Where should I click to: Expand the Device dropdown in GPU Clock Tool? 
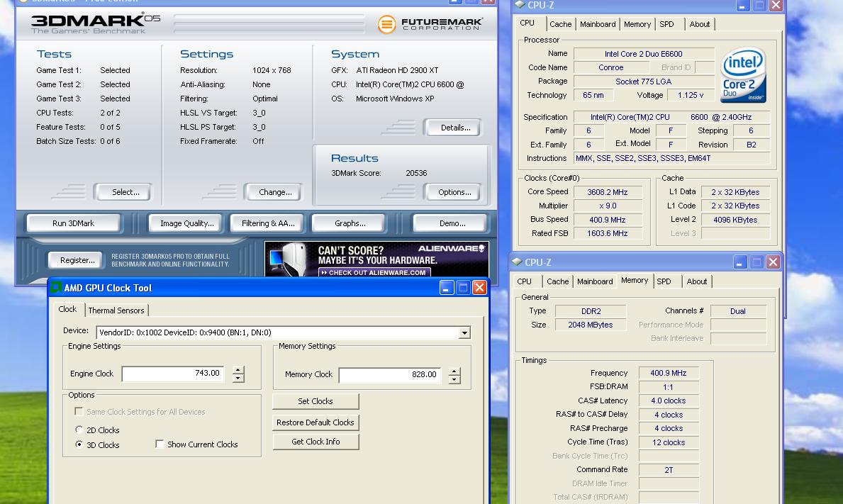pos(464,332)
